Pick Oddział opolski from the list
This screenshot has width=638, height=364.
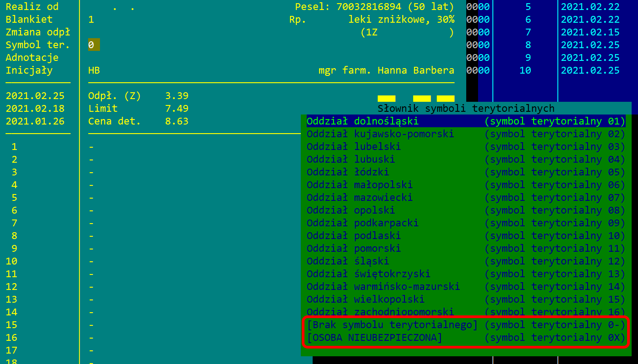point(466,210)
